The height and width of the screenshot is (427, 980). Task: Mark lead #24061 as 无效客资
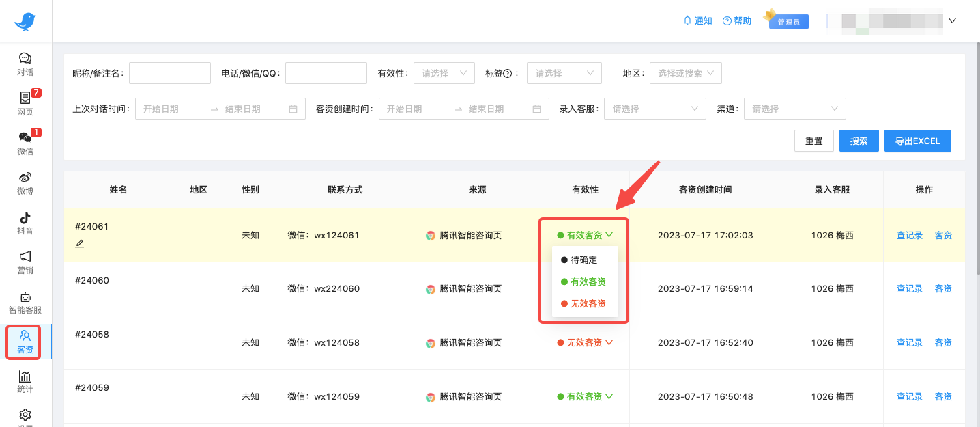point(585,303)
